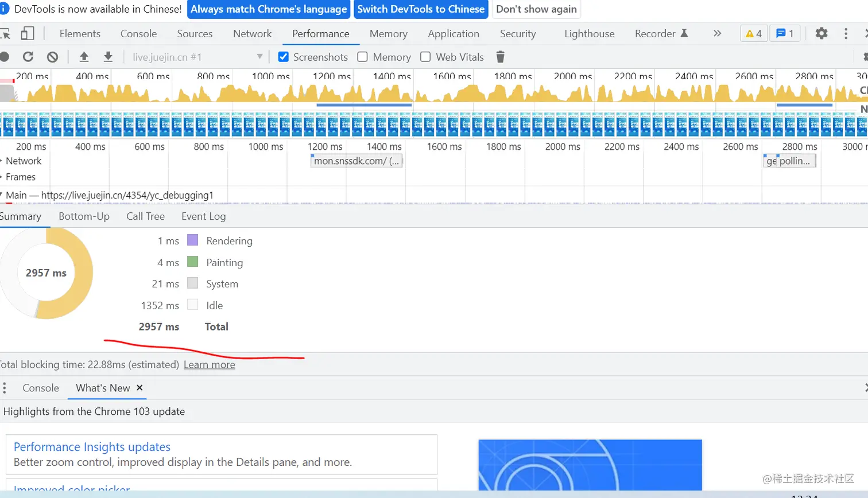Go to the Sources tab
This screenshot has width=868, height=498.
195,33
